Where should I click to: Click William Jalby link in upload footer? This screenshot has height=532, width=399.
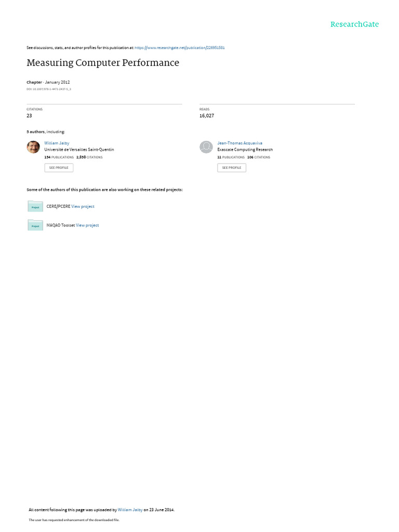pyautogui.click(x=130, y=510)
